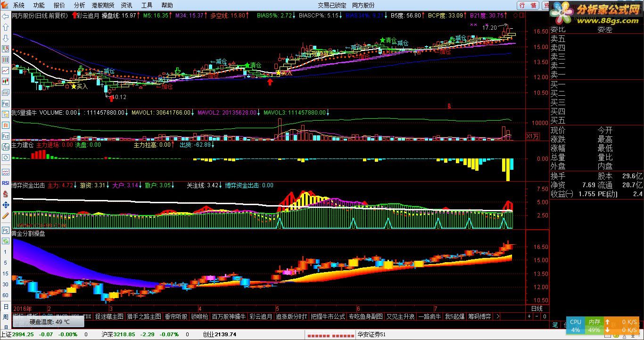Click the up arrow icon in left sidebar
The width and height of the screenshot is (644, 340).
6,27
